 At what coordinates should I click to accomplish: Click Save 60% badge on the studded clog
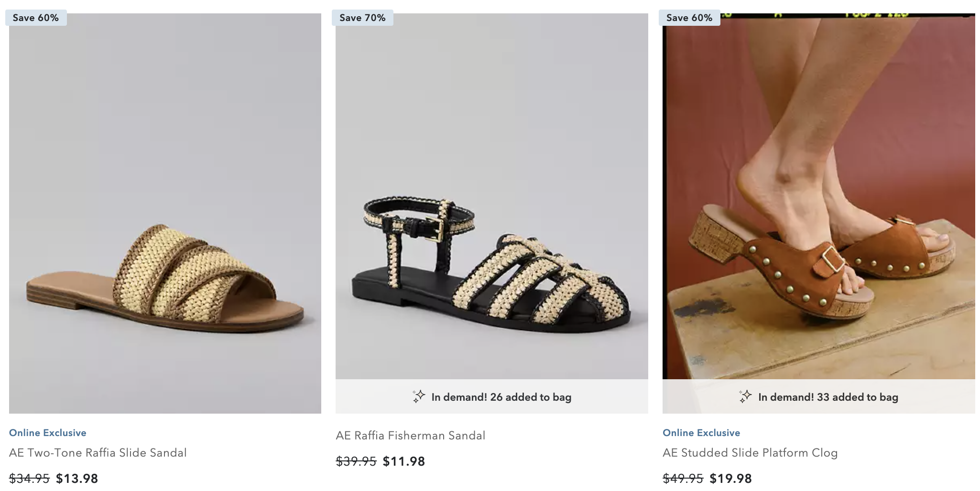pyautogui.click(x=689, y=18)
